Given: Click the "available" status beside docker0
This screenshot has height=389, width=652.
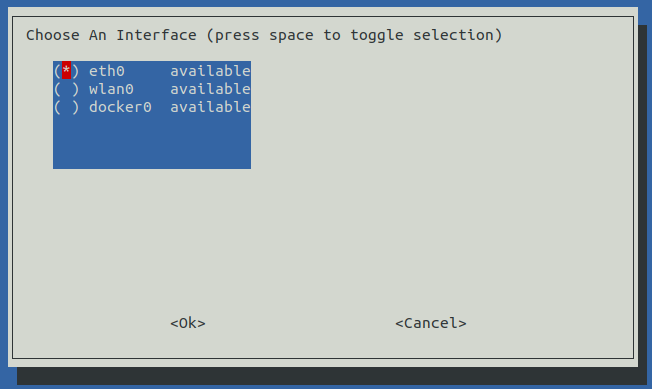Looking at the screenshot, I should [210, 107].
